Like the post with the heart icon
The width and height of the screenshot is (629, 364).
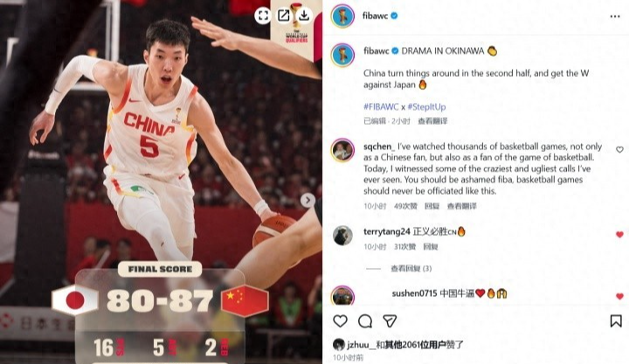pyautogui.click(x=340, y=320)
